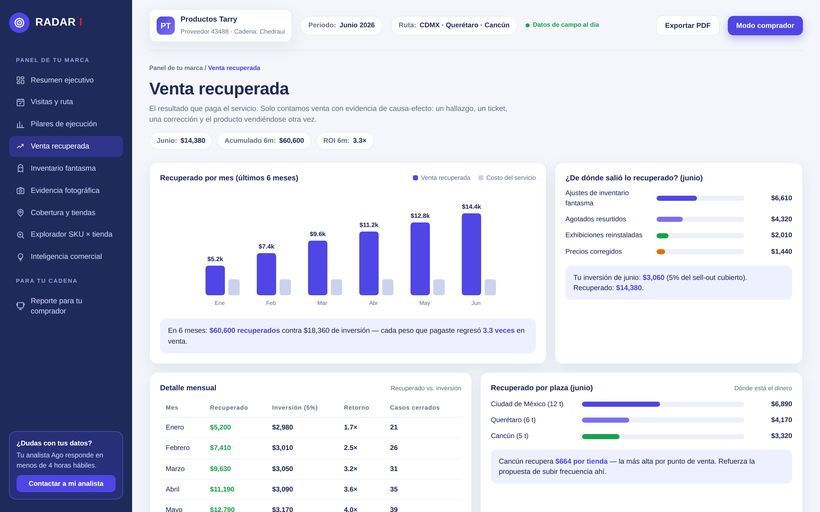Click Panel de tu marca breadcrumb
This screenshot has height=512, width=820.
pyautogui.click(x=176, y=68)
